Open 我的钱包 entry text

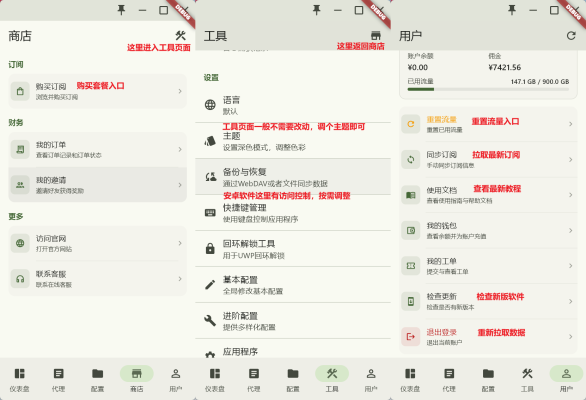[x=442, y=226]
